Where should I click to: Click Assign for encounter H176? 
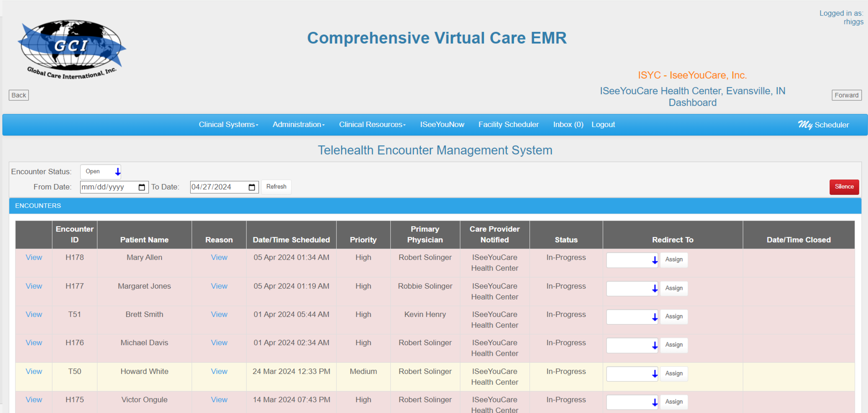pos(674,345)
